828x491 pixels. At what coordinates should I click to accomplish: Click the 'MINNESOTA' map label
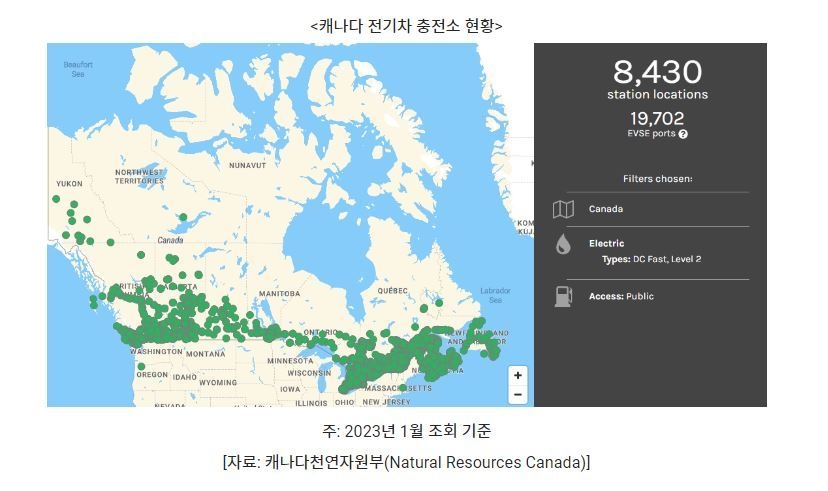[x=290, y=361]
